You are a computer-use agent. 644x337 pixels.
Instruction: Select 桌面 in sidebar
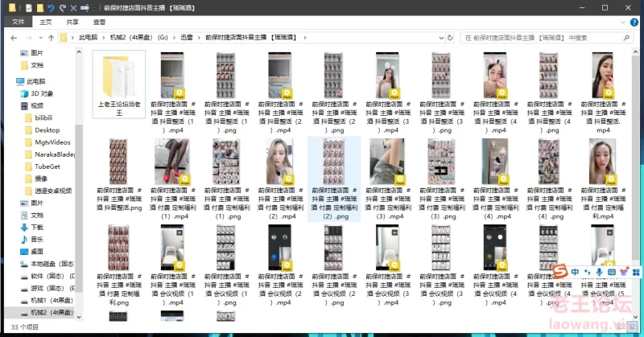[36, 252]
